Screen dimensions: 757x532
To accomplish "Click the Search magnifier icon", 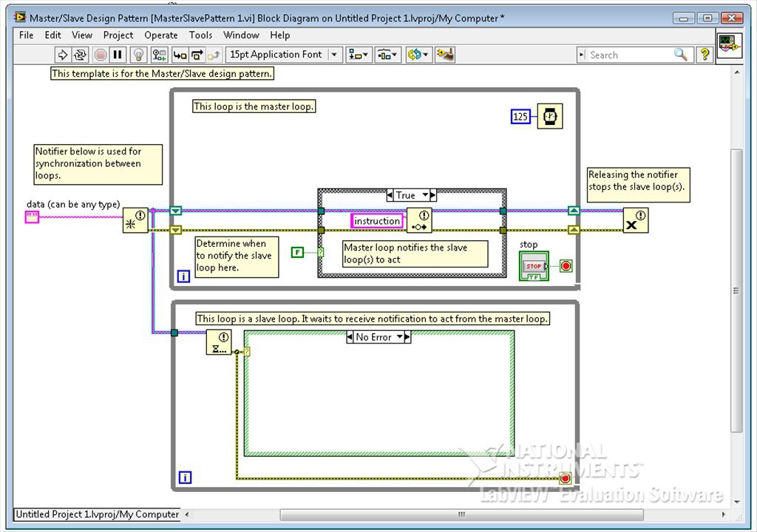I will pyautogui.click(x=681, y=55).
